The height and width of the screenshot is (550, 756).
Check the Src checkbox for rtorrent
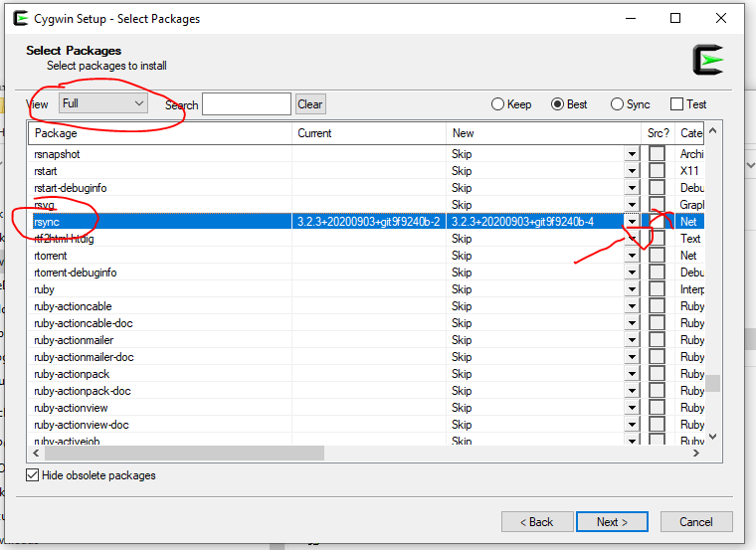657,256
